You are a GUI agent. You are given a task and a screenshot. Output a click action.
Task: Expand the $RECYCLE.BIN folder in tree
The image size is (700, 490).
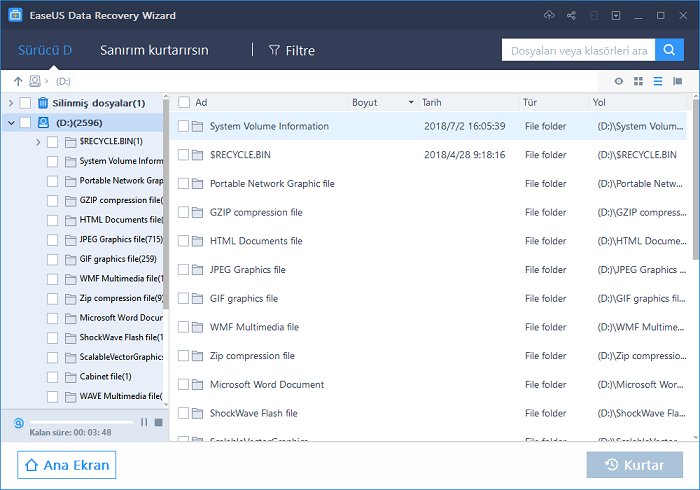click(38, 142)
